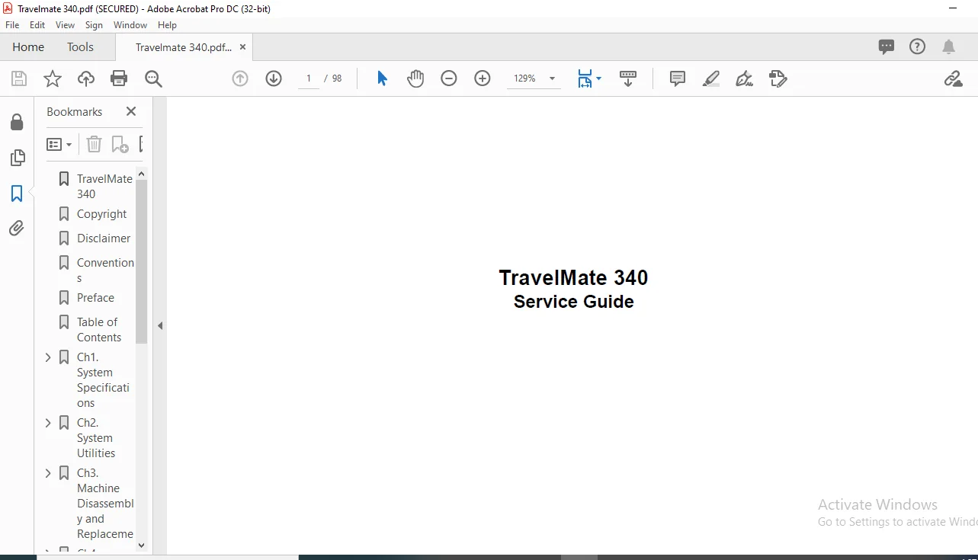Open notifications bell icon

[948, 46]
